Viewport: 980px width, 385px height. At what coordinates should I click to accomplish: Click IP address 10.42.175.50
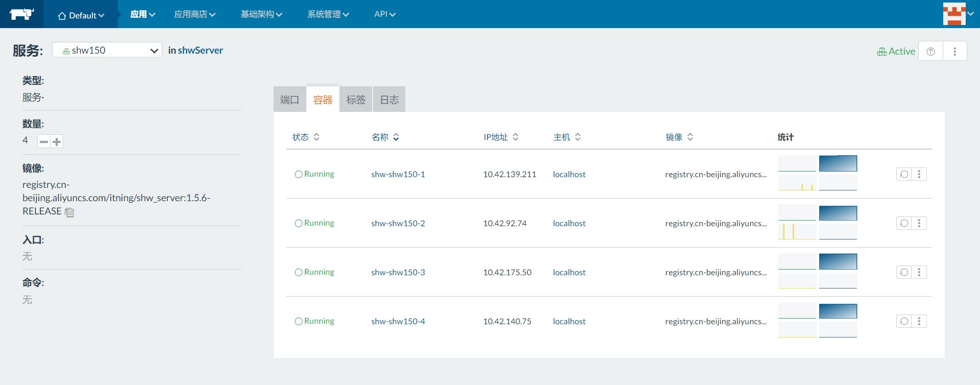coord(507,272)
